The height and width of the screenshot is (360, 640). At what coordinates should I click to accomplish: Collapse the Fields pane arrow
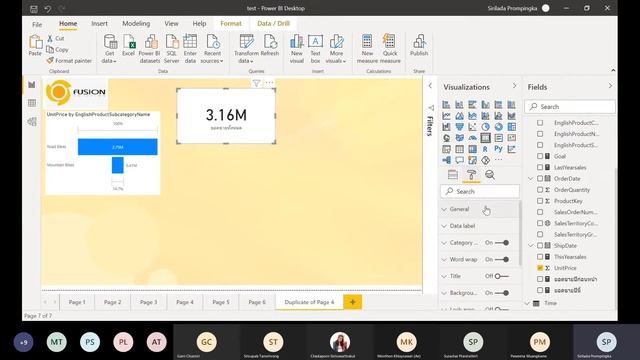pos(610,86)
